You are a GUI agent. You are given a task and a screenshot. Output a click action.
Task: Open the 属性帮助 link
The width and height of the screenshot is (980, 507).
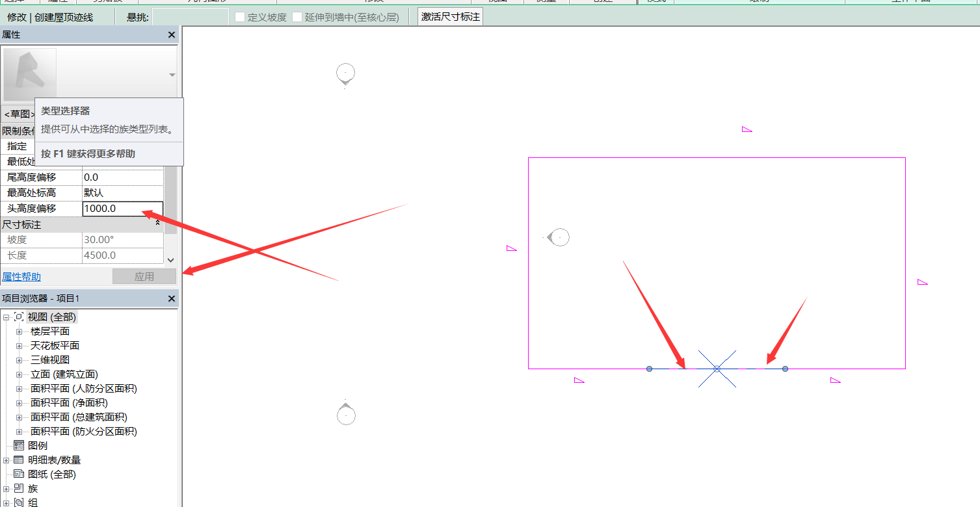click(21, 277)
